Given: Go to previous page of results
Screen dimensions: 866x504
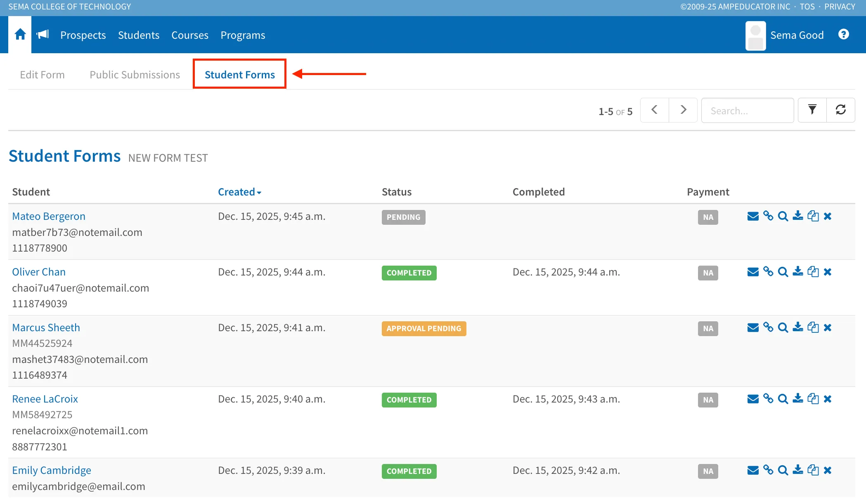Looking at the screenshot, I should pyautogui.click(x=655, y=110).
